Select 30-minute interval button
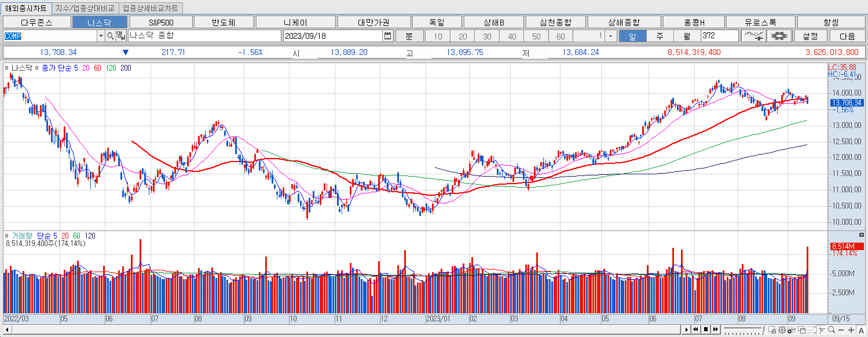Screen dimensions: 868x337 (487, 36)
